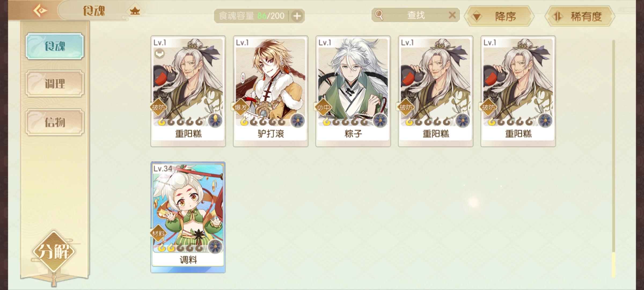644x290 pixels.
Task: Select the 调料 Lv.34 card
Action: point(188,217)
